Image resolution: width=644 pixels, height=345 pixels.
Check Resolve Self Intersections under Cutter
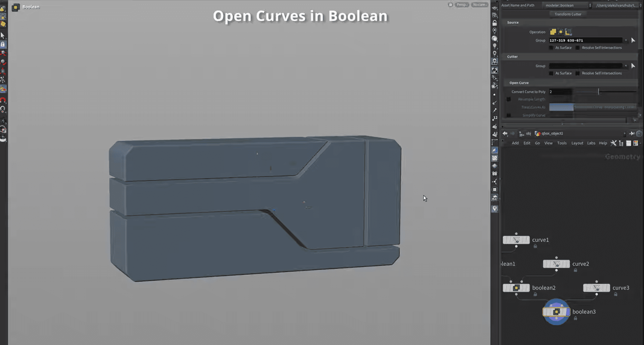577,73
